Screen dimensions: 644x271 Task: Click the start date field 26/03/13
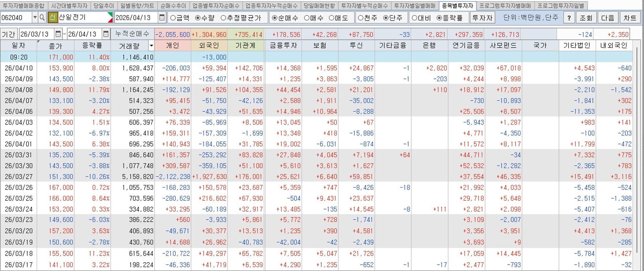tap(37, 34)
